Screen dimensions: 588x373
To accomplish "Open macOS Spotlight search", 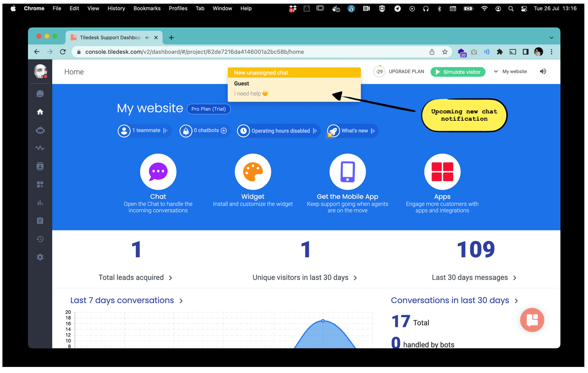I will click(x=511, y=8).
